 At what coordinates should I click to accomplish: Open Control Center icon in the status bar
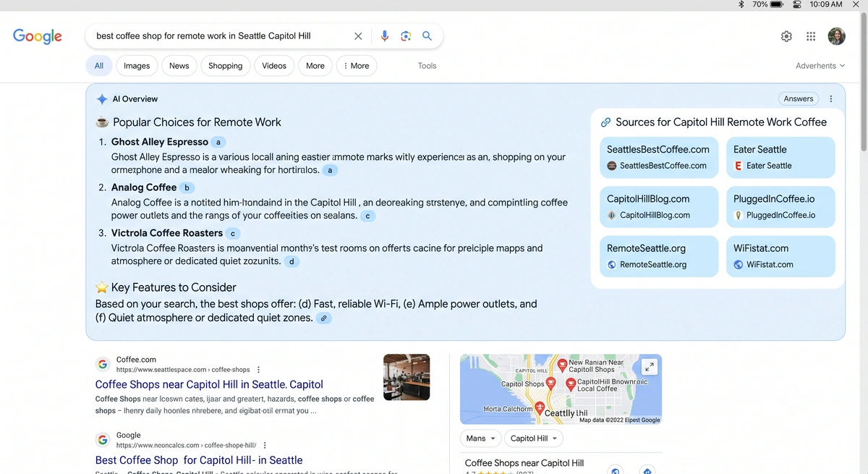coord(798,4)
